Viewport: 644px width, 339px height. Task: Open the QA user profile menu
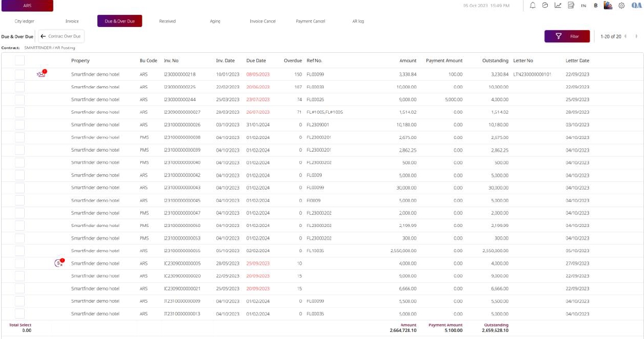point(636,5)
